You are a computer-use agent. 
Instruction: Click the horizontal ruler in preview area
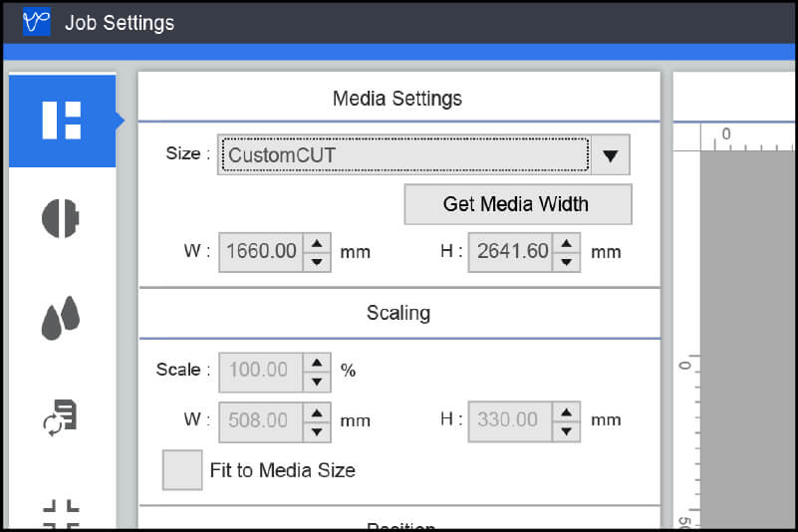(747, 136)
